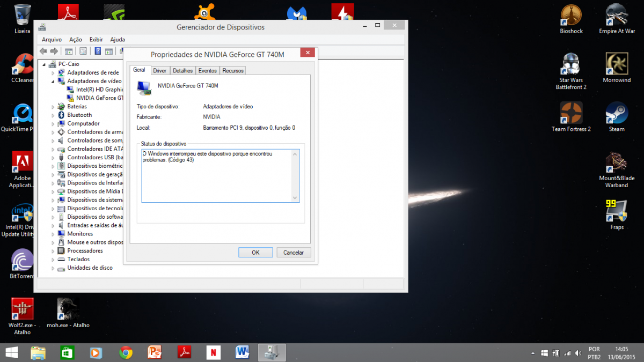Open File Explorer from the taskbar

pos(38,352)
